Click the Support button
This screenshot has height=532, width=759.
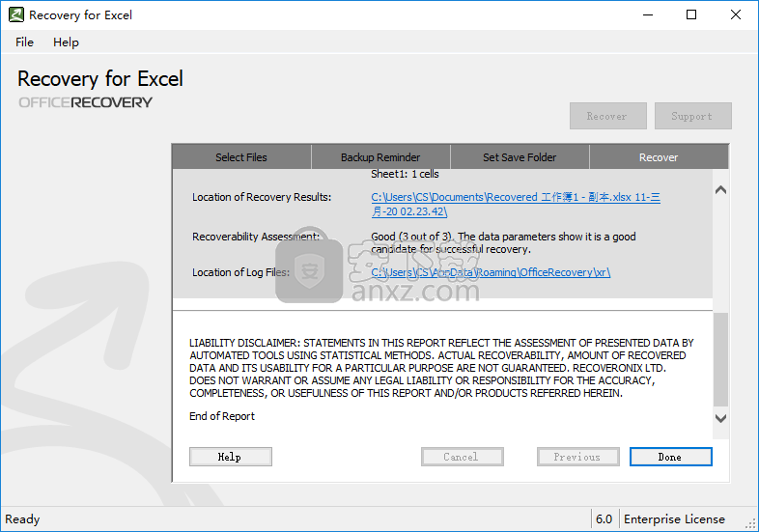692,116
